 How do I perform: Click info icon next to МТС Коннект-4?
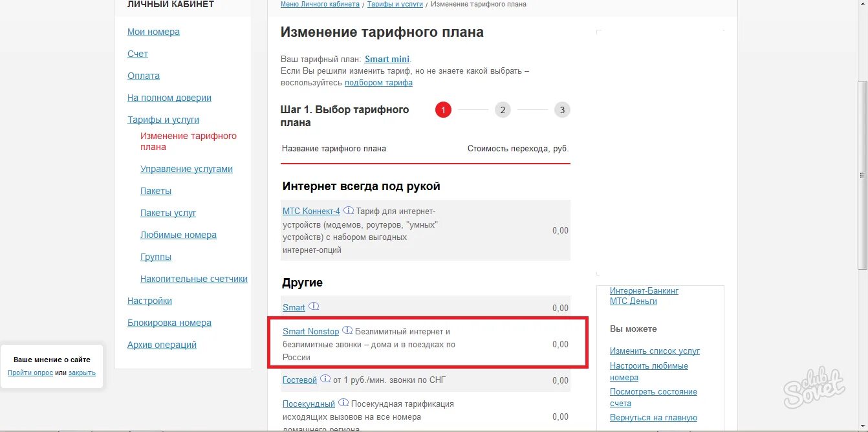click(349, 210)
